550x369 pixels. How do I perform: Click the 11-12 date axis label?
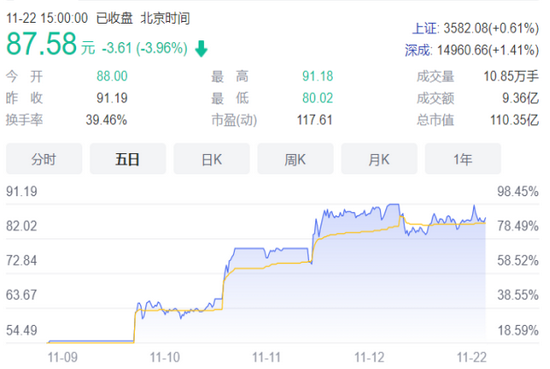pyautogui.click(x=369, y=357)
